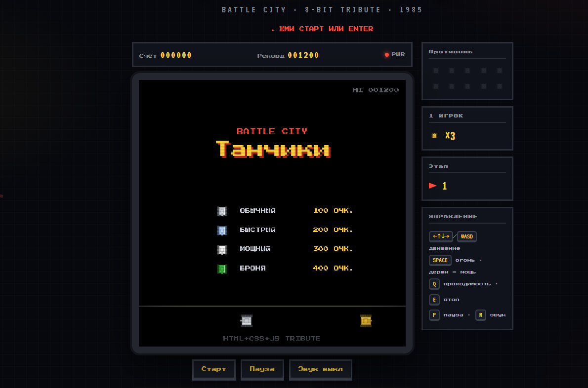588x388 pixels.
Task: Click the E keycap for стоп
Action: coord(434,300)
